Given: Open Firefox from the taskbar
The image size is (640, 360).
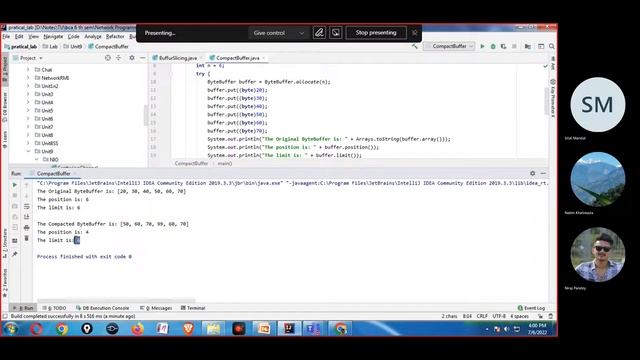Looking at the screenshot, I should pos(138,328).
